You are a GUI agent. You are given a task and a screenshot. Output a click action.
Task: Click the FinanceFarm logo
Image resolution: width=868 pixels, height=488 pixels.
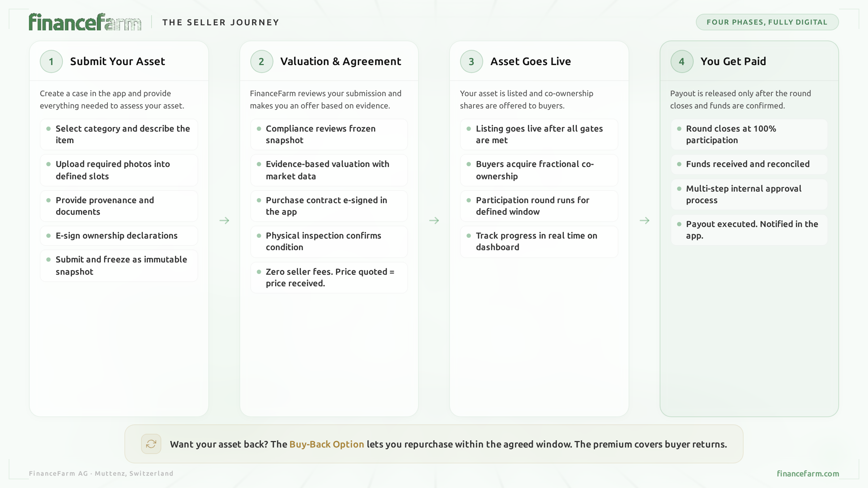85,22
